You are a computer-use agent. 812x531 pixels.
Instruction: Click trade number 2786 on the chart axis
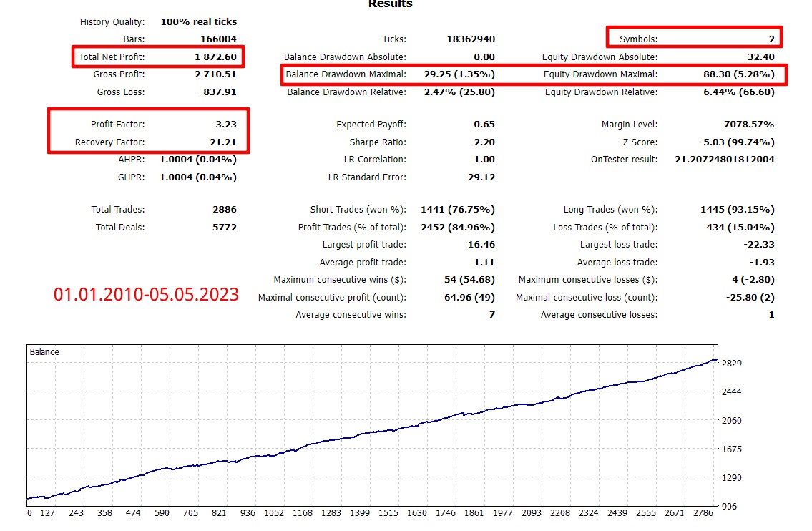(x=703, y=513)
